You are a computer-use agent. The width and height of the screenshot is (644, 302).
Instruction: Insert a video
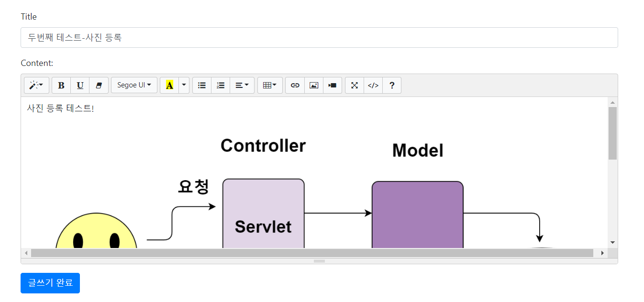(x=333, y=86)
